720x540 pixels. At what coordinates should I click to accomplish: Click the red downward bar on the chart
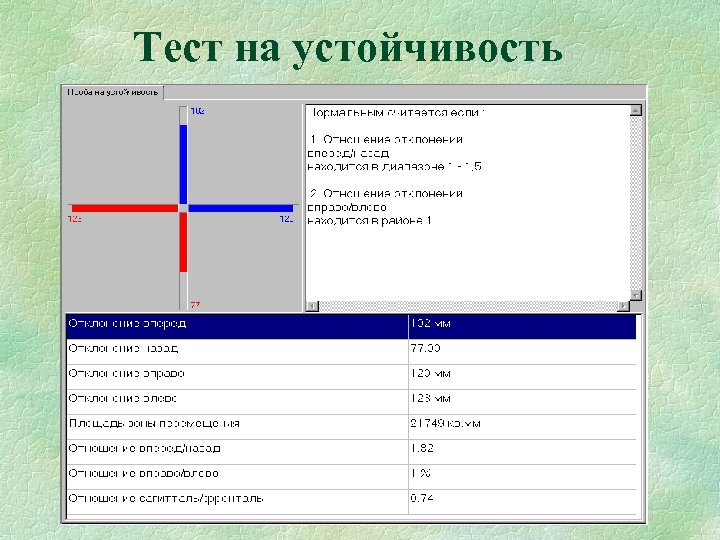click(x=183, y=242)
